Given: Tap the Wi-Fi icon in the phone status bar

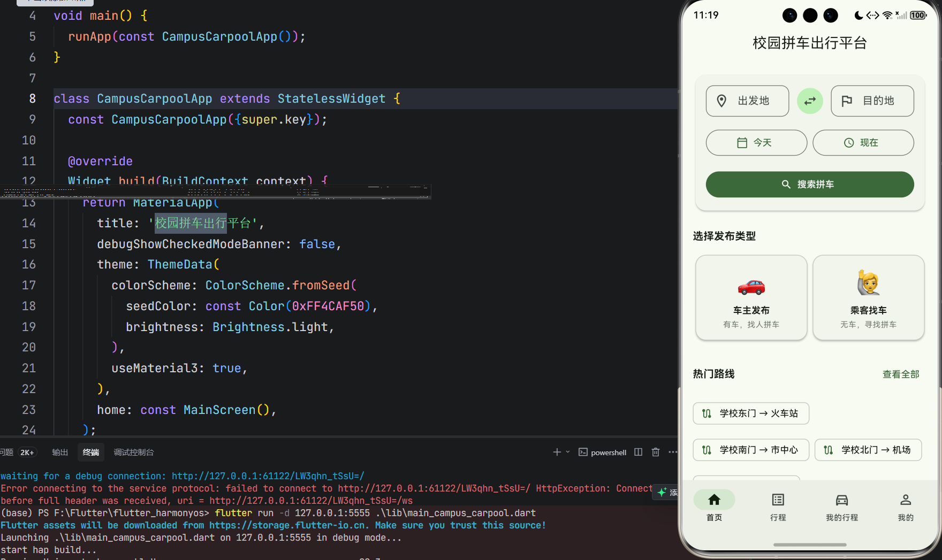Looking at the screenshot, I should [887, 16].
